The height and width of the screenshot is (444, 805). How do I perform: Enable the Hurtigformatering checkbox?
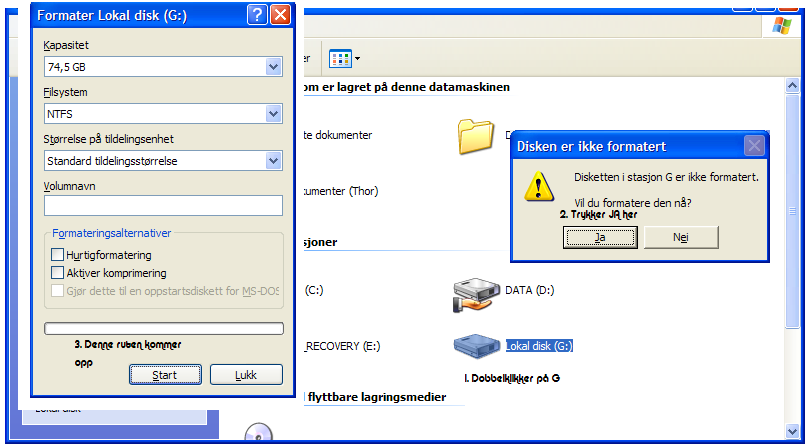click(58, 255)
